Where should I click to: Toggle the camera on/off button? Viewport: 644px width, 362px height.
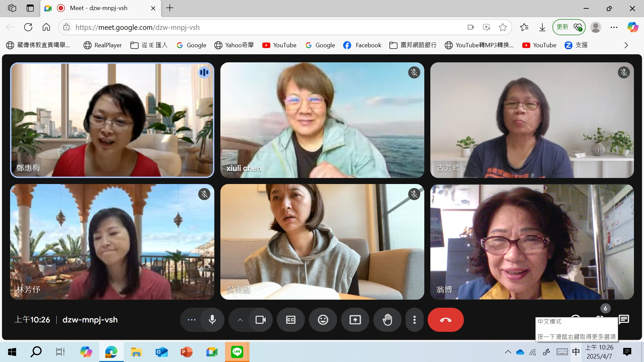pos(260,320)
